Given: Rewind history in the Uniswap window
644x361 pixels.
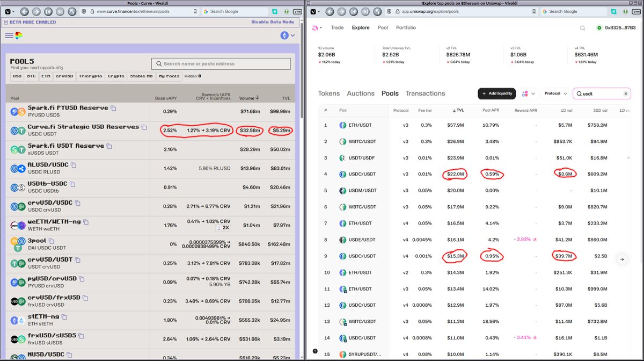Looking at the screenshot, I should 353,11.
